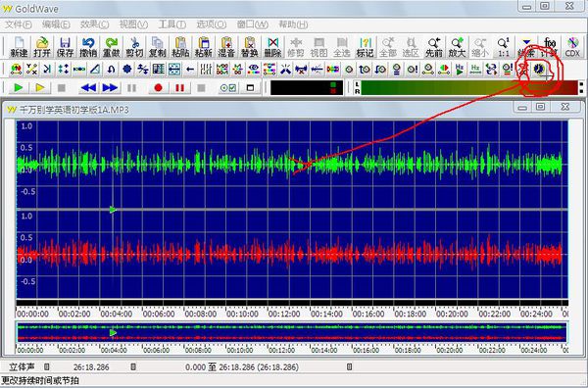Open the 文件 (File) menu
The width and height of the screenshot is (588, 388).
click(x=18, y=24)
